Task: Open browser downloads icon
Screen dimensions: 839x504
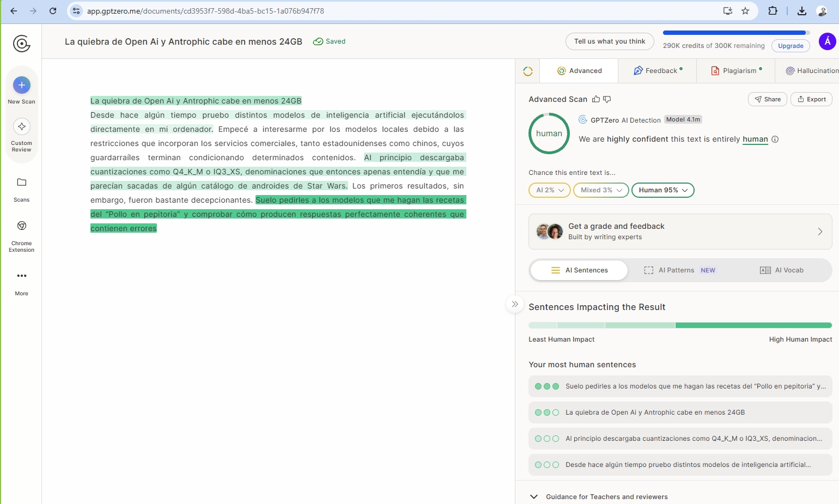Action: (x=801, y=11)
